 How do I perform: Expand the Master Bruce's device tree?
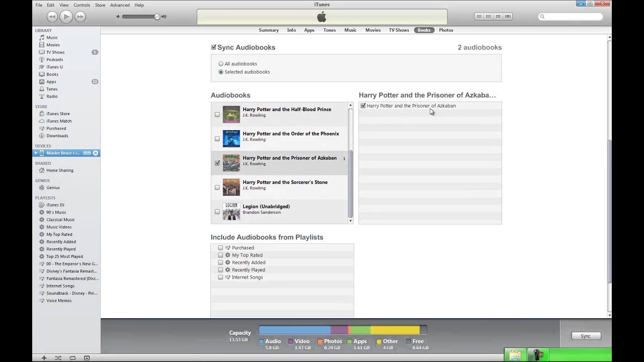point(36,153)
